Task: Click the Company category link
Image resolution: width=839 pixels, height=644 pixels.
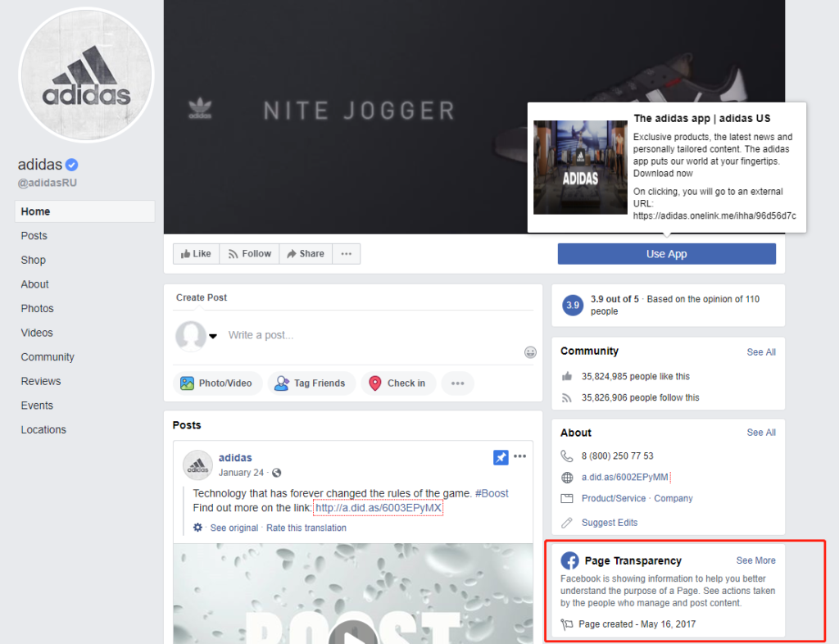Action: pos(673,498)
